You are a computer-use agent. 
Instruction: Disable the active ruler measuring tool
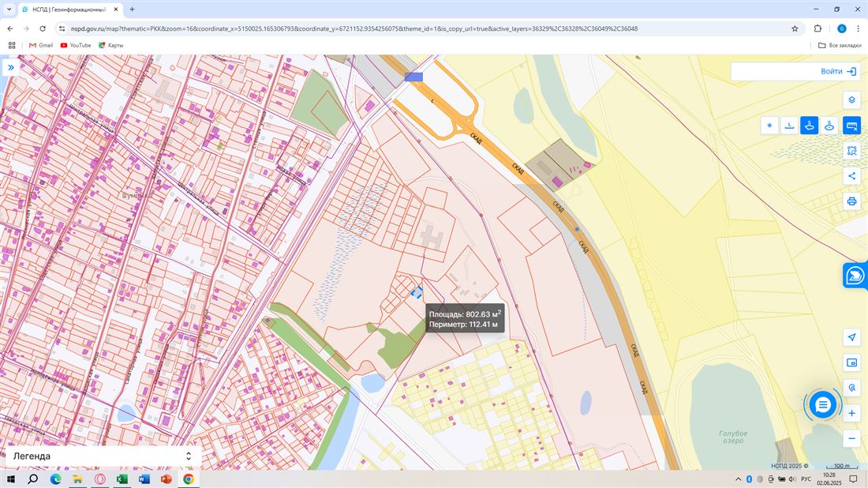coord(851,126)
